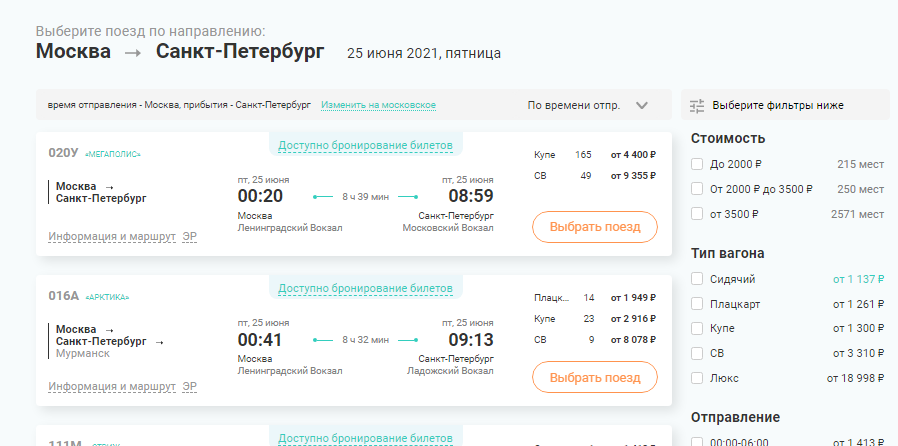Click 'Доступно бронирование билетов' tab on train 016А
The width and height of the screenshot is (898, 446).
point(365,289)
